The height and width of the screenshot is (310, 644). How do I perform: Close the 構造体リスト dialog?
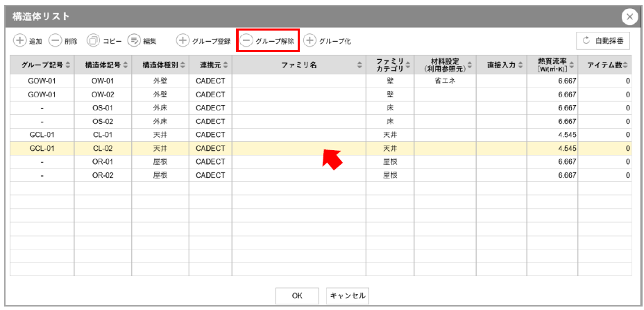point(629,17)
